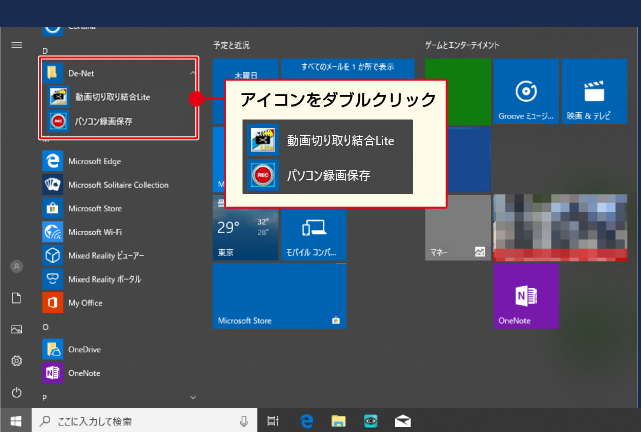Viewport: 641px width, 432px height.
Task: Open the Groove ミュージック tile
Action: pos(526,91)
